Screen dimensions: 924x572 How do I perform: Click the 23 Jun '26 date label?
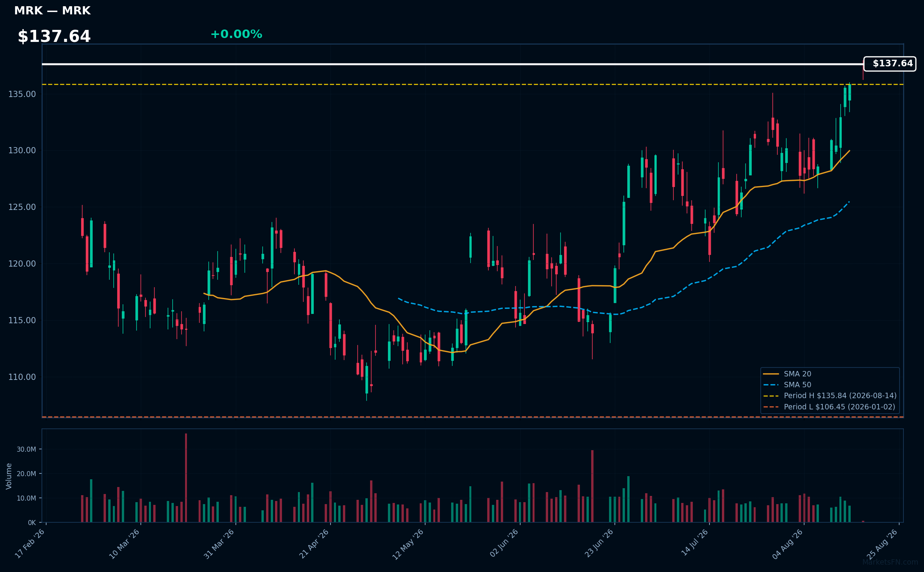click(599, 544)
